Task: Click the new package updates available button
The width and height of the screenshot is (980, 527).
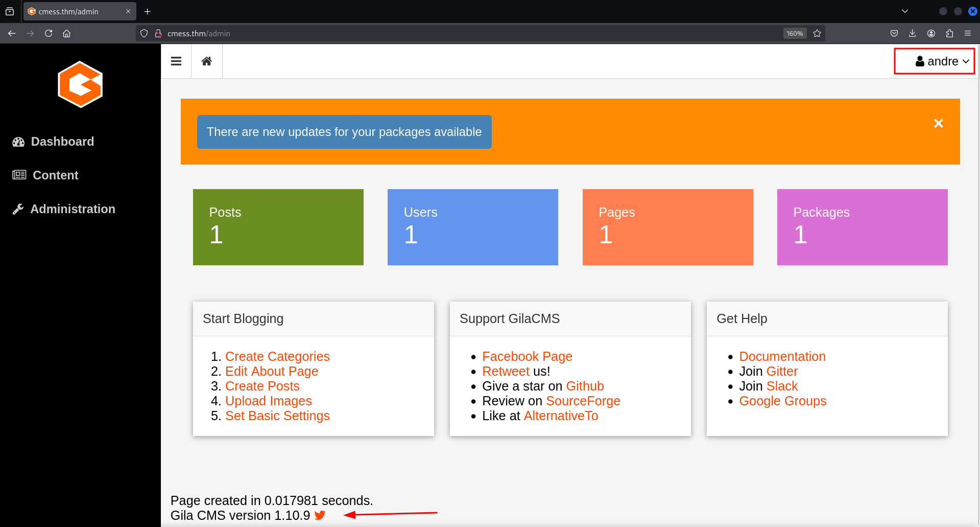Action: click(344, 132)
